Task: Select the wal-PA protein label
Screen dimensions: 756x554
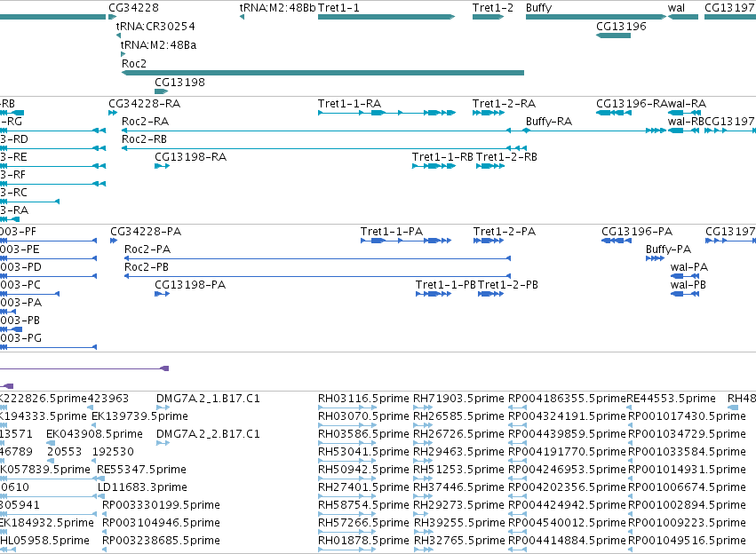Action: tap(689, 267)
